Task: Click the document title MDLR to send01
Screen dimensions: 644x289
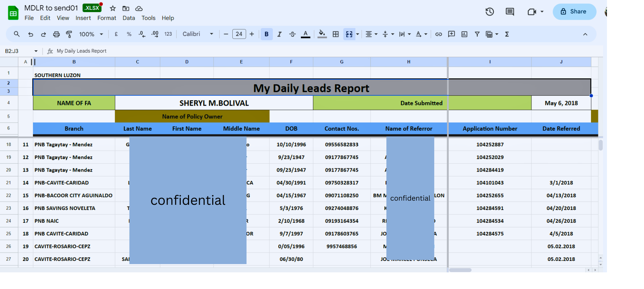Action: [x=51, y=8]
